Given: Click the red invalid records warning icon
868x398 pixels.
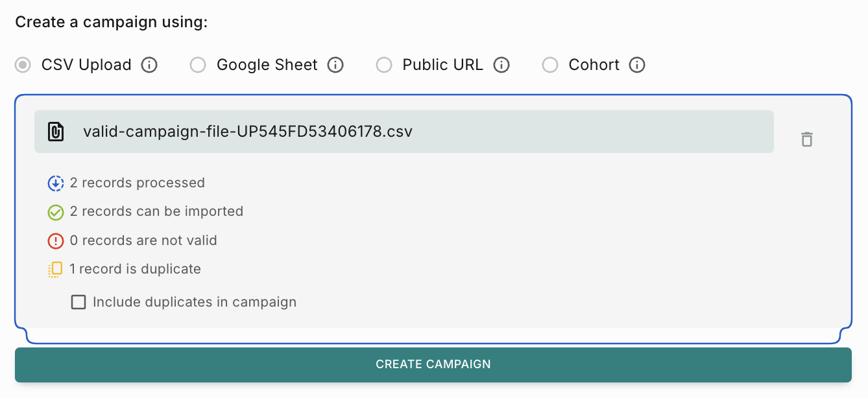Looking at the screenshot, I should [x=56, y=241].
